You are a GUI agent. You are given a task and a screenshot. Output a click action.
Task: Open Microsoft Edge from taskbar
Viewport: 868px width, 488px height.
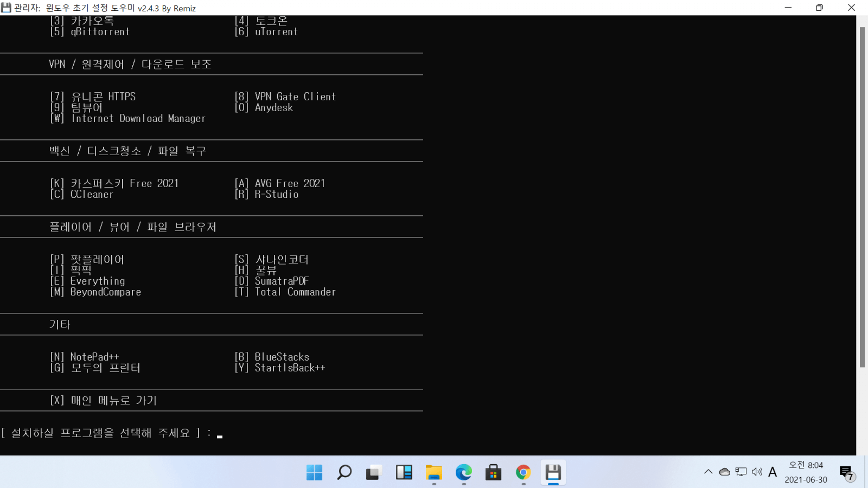[463, 472]
